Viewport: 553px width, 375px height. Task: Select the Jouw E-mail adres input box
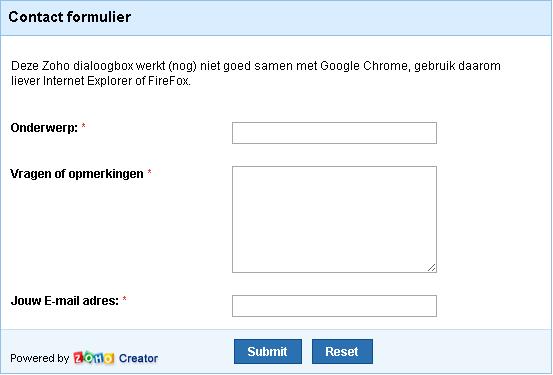[334, 306]
